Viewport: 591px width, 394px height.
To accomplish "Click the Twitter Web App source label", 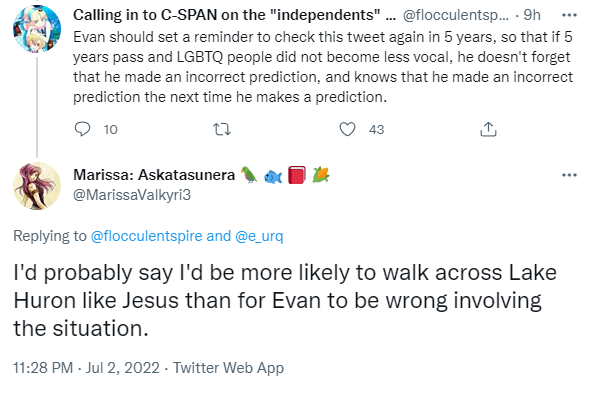I will (x=228, y=368).
